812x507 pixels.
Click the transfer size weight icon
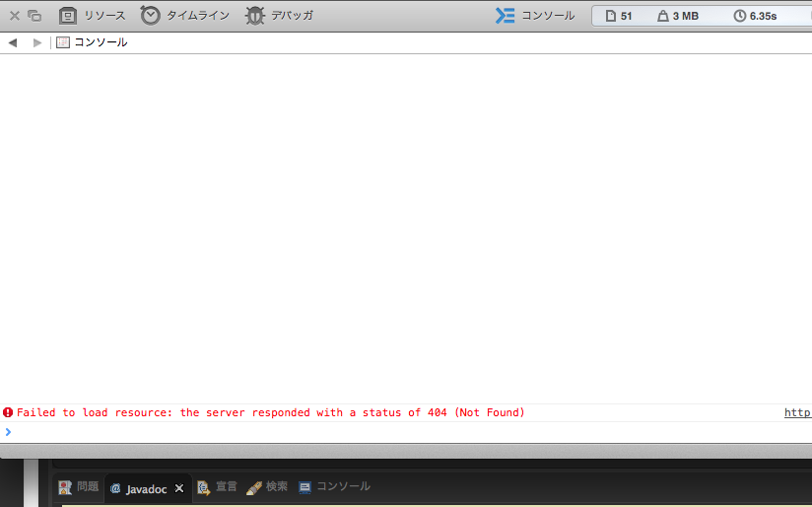pos(663,16)
